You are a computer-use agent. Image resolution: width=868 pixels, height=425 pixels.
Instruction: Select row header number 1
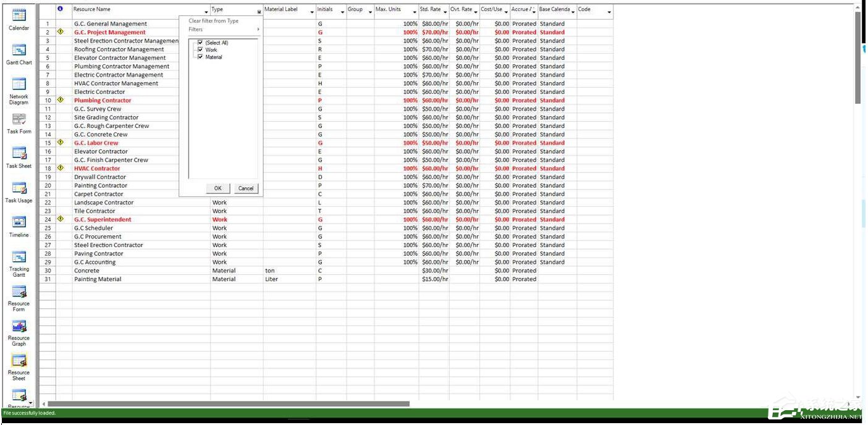48,23
